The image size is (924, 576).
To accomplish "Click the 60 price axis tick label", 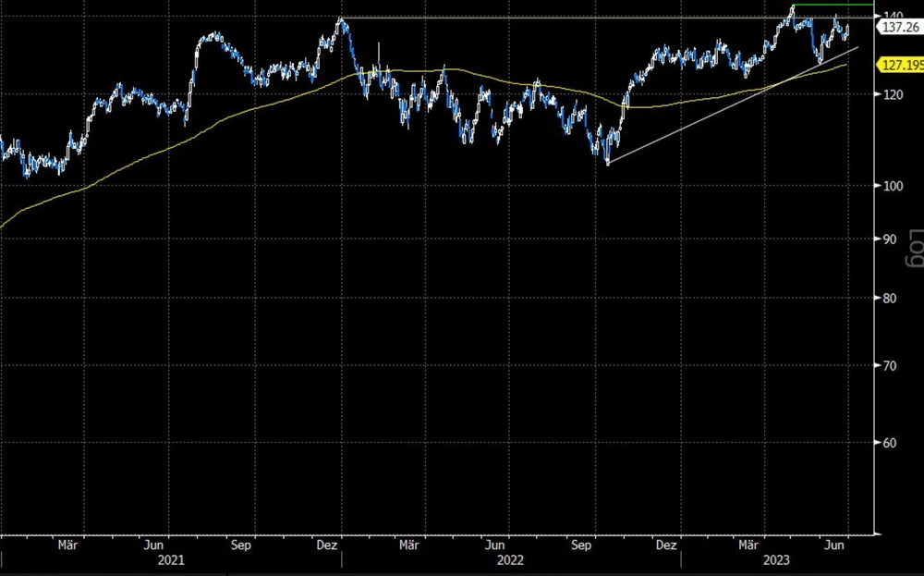I will (x=889, y=442).
